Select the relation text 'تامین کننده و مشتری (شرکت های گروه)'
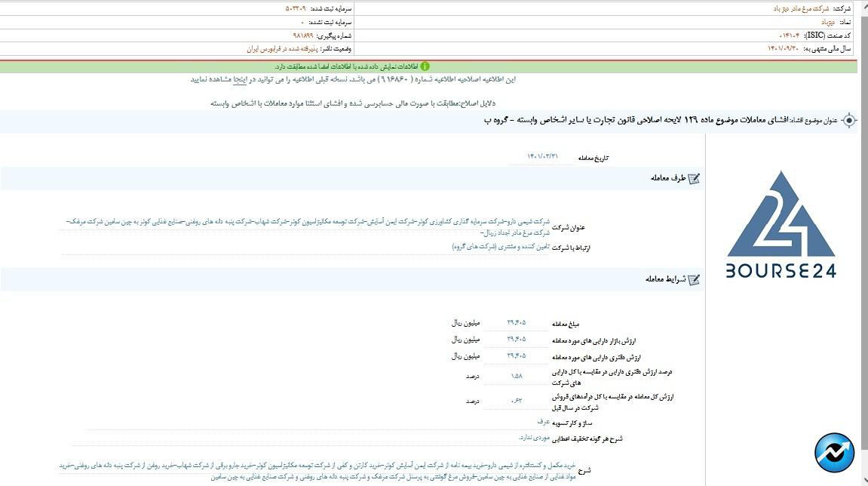868x486 pixels. click(x=501, y=247)
